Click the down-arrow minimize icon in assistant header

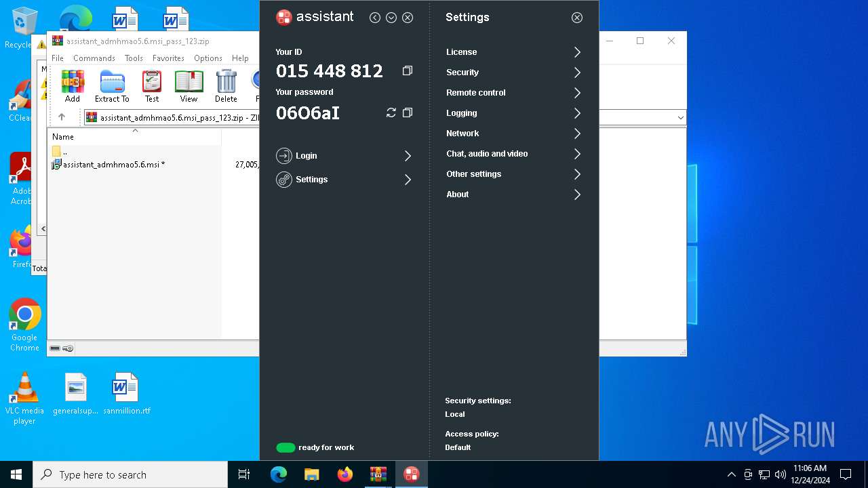click(x=391, y=18)
